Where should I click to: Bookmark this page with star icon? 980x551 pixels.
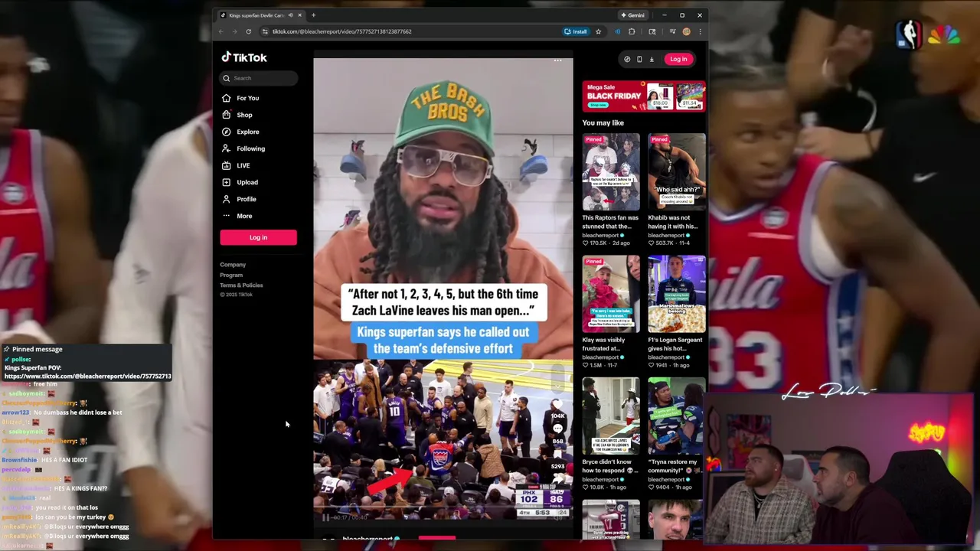pyautogui.click(x=598, y=31)
